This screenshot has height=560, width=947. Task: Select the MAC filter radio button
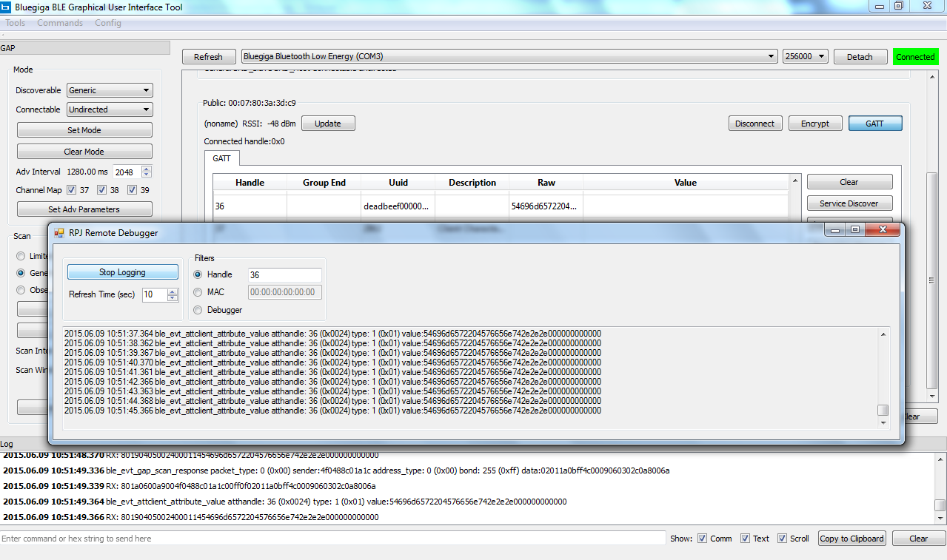(x=198, y=292)
